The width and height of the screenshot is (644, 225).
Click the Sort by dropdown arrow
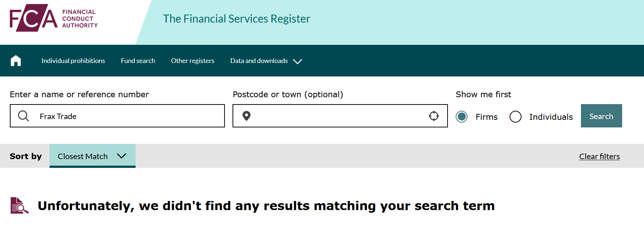pyautogui.click(x=121, y=156)
